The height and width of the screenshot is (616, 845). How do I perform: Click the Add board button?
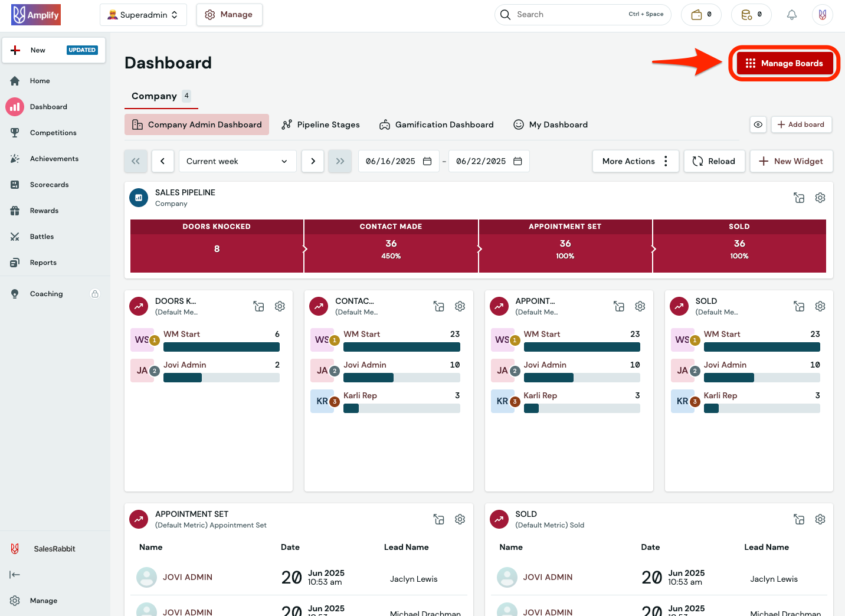(x=801, y=124)
